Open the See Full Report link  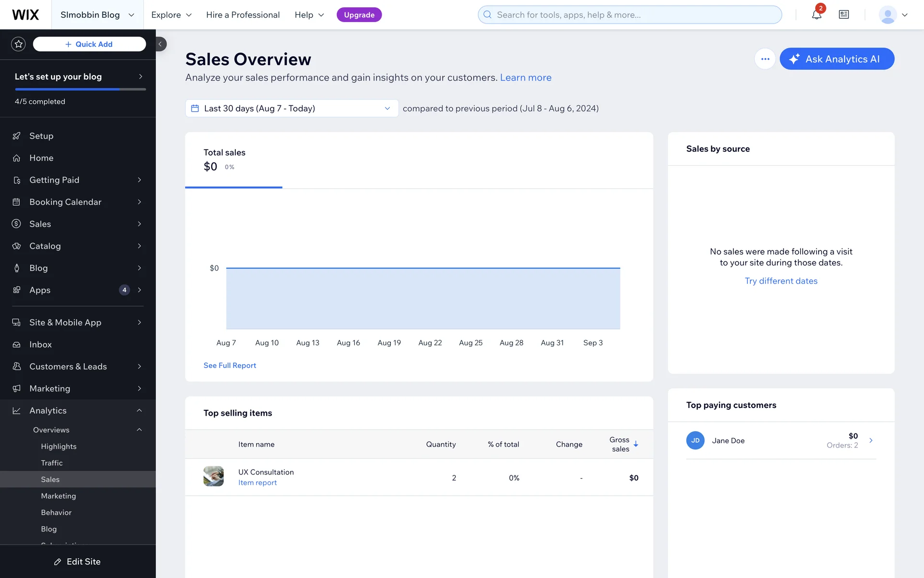click(230, 366)
